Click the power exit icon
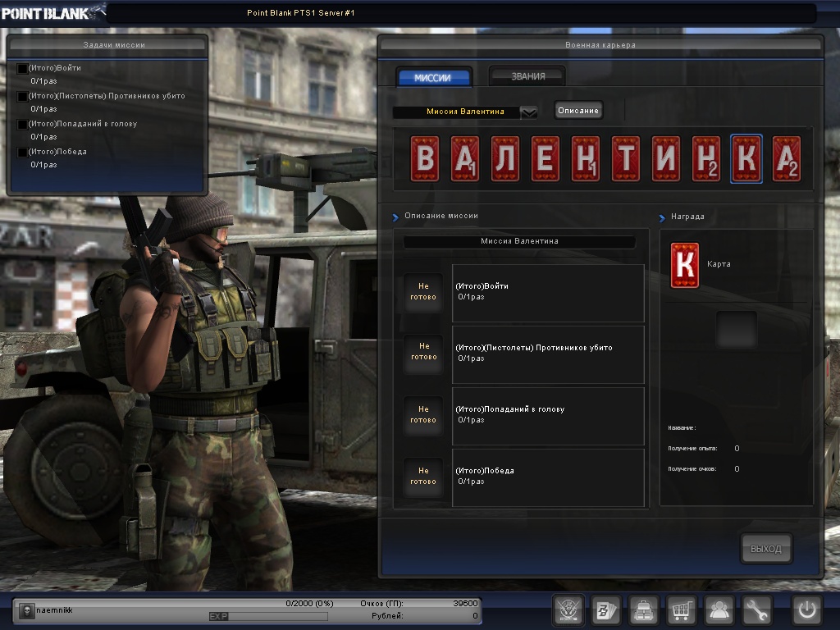 click(x=807, y=609)
